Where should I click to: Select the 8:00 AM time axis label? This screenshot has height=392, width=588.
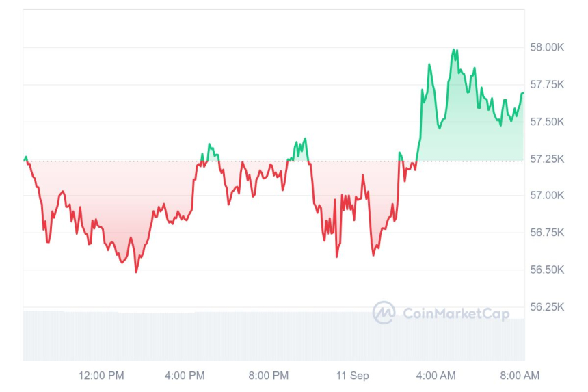click(520, 376)
